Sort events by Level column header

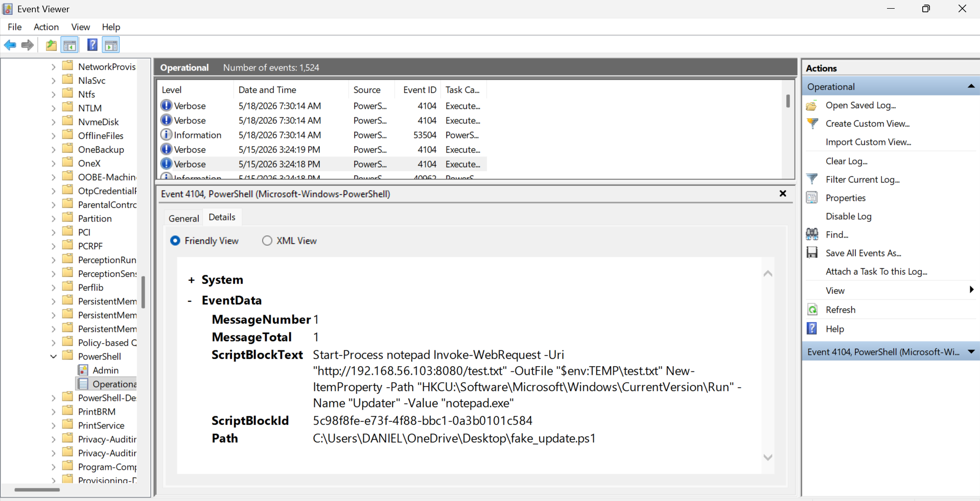click(x=195, y=90)
